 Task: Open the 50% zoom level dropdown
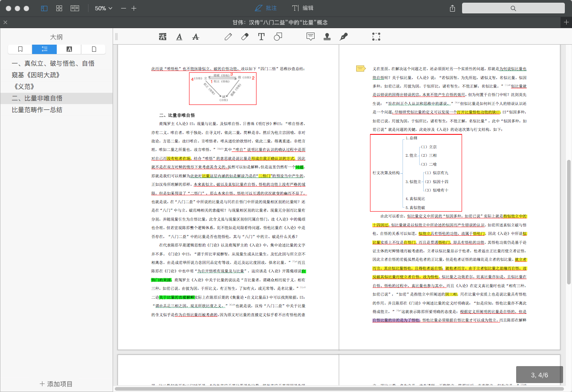click(103, 8)
